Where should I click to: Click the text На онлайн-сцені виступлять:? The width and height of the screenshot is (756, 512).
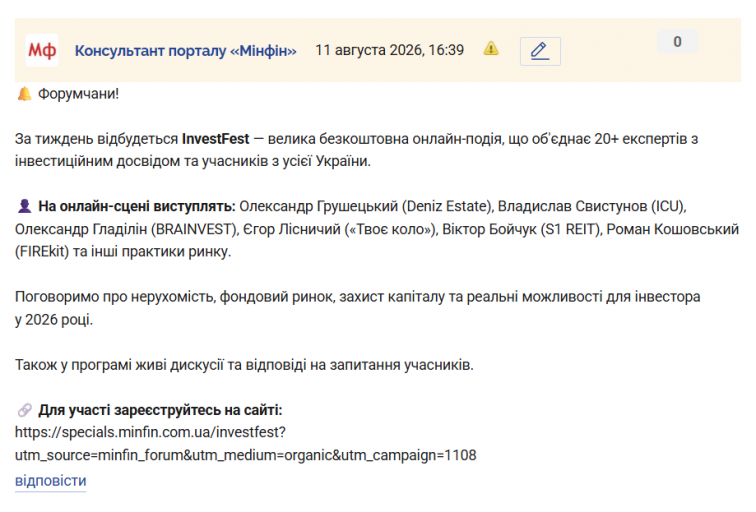137,206
